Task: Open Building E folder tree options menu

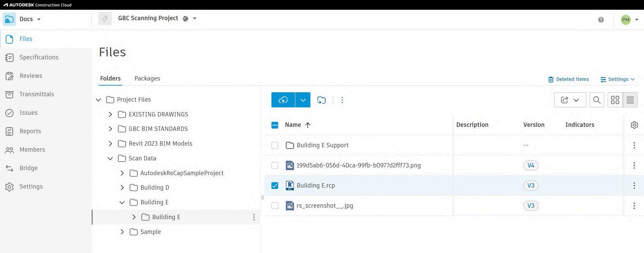Action: [254, 217]
